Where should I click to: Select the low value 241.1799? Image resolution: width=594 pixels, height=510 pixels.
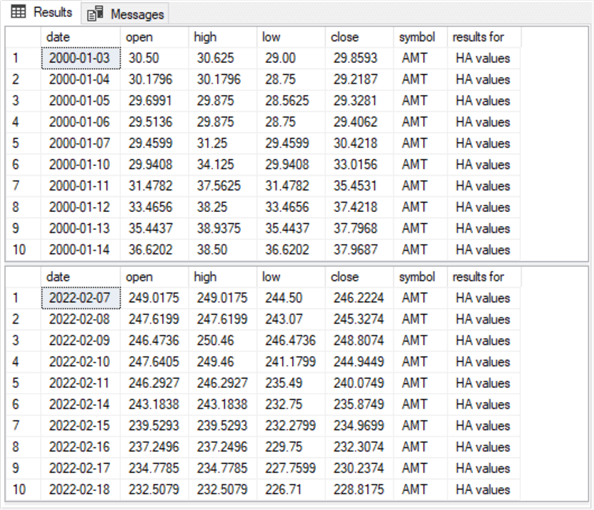click(x=291, y=362)
